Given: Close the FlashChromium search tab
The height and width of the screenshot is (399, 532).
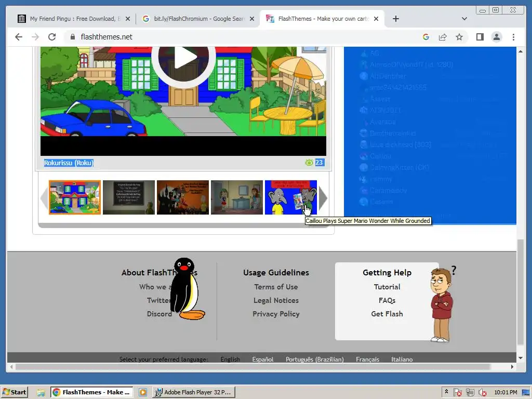Looking at the screenshot, I should coord(252,19).
